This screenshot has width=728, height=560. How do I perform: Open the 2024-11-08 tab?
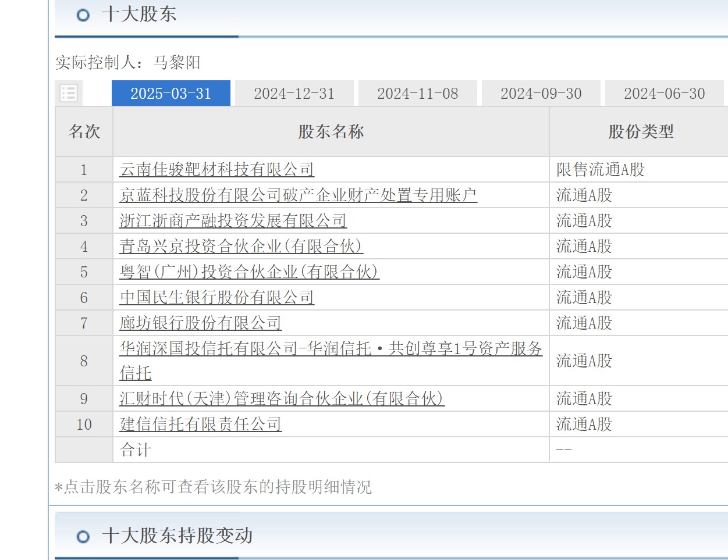coord(418,93)
